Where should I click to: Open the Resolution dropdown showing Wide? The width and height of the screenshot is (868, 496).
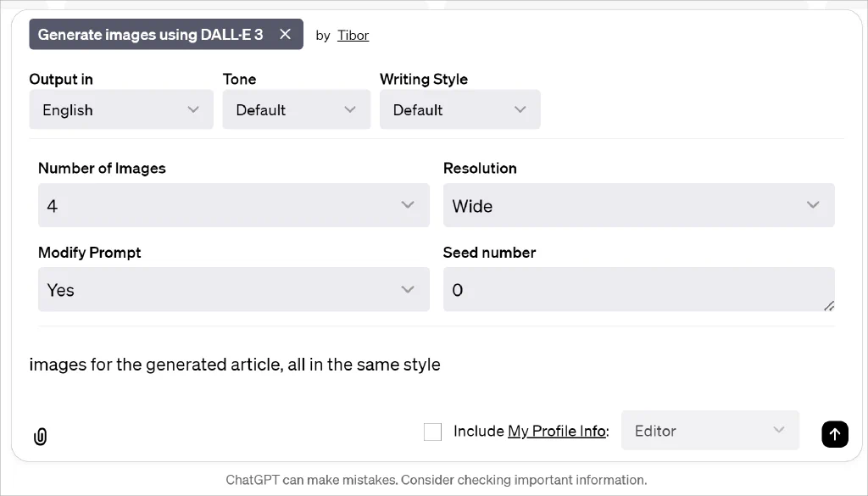(x=638, y=205)
